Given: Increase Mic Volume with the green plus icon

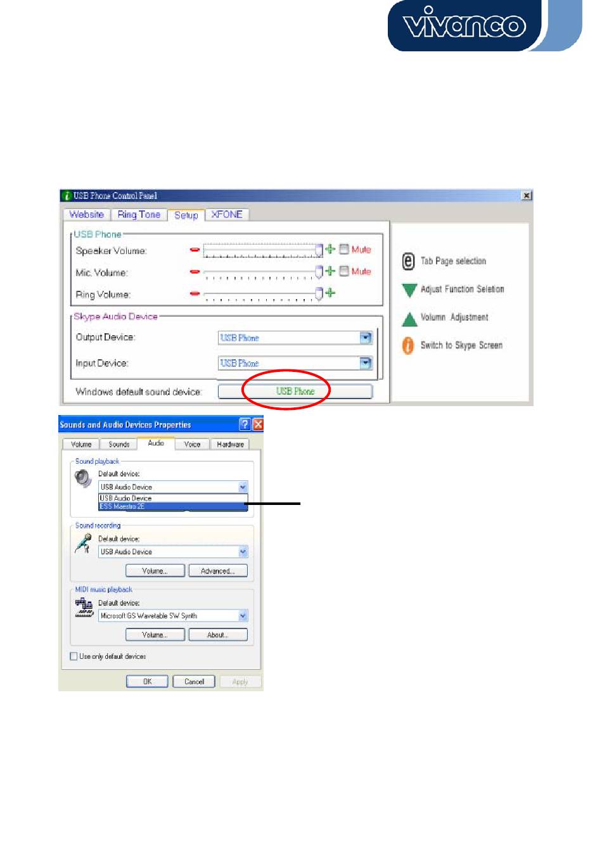Looking at the screenshot, I should [330, 271].
